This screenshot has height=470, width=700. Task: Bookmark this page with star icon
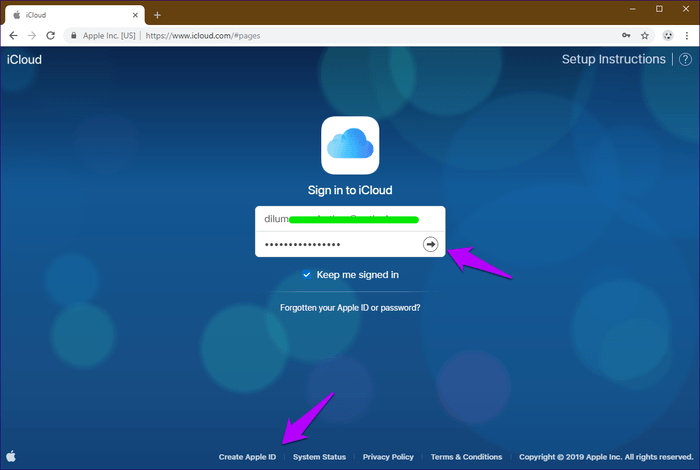645,36
